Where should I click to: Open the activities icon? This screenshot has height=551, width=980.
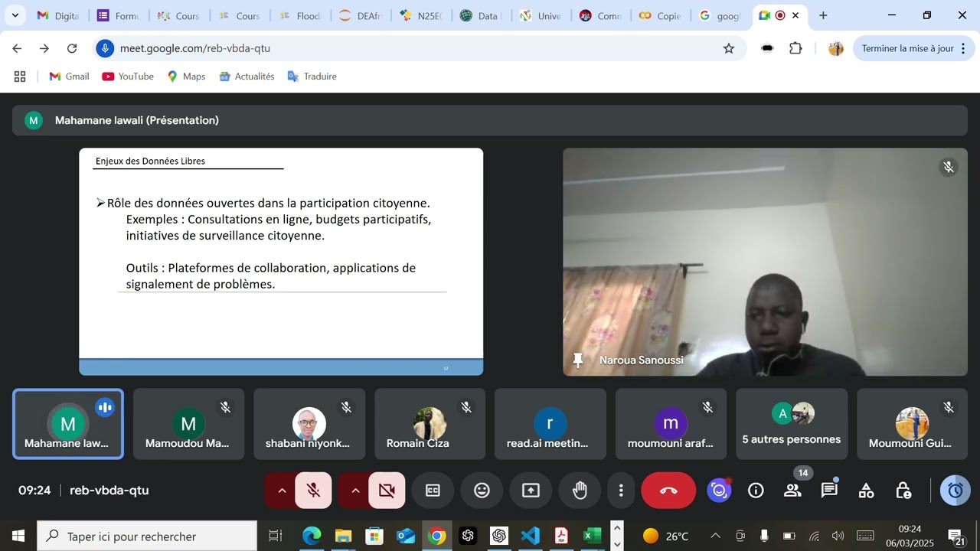click(866, 491)
